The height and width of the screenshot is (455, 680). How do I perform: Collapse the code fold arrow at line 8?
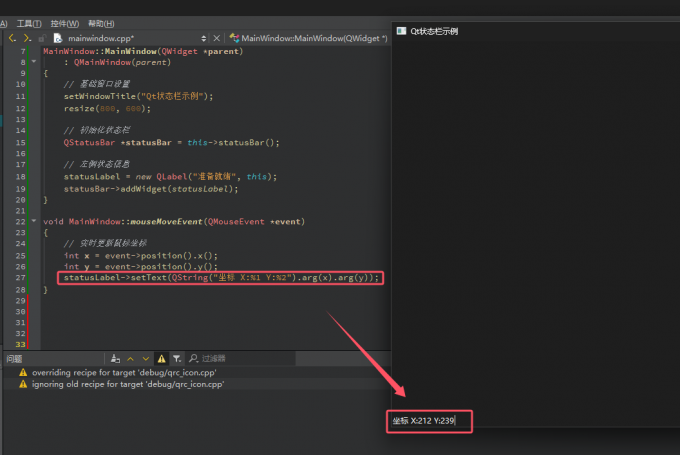[35, 62]
